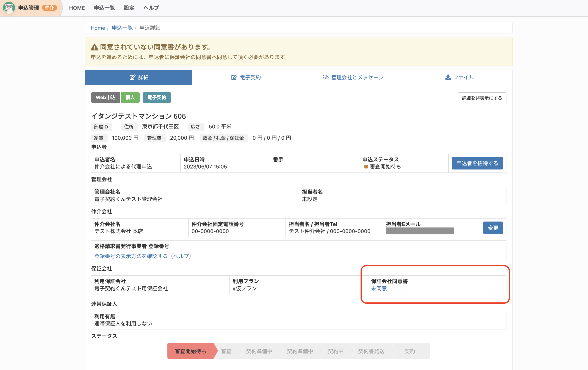
Task: Open the ヘルプ menu item
Action: (151, 8)
